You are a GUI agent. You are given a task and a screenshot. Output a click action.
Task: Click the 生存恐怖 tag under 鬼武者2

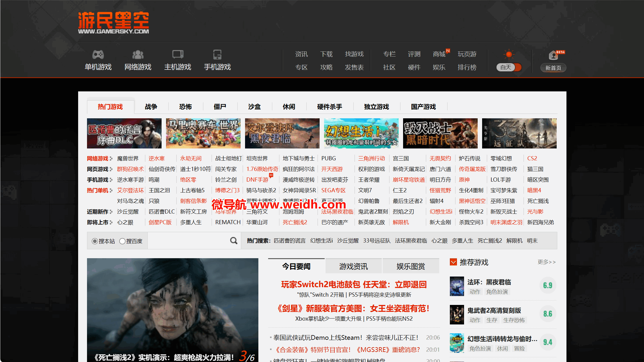pos(514,320)
